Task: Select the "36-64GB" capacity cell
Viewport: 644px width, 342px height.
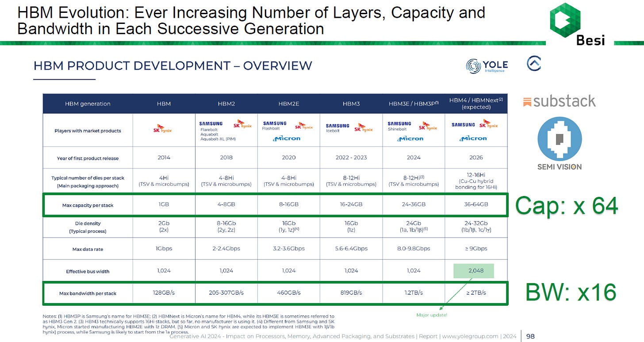Action: [476, 205]
